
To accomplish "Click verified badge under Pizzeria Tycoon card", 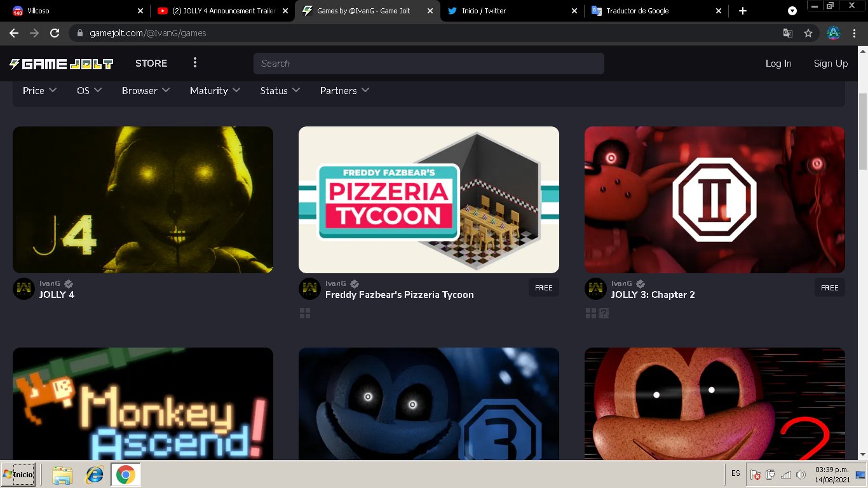I will [x=355, y=284].
